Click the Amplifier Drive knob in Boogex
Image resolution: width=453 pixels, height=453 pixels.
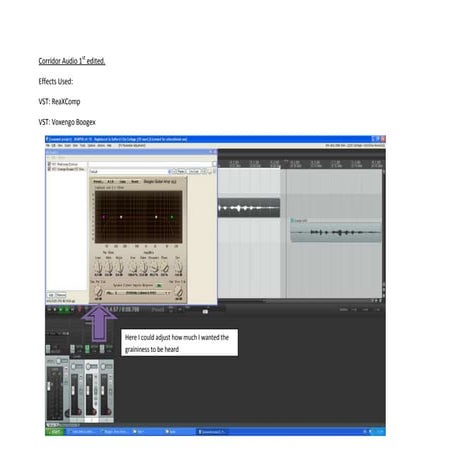[x=133, y=267]
